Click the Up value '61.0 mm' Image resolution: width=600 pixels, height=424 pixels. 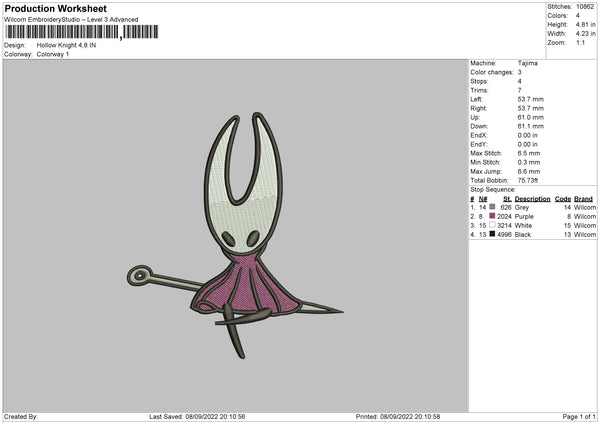coord(530,117)
